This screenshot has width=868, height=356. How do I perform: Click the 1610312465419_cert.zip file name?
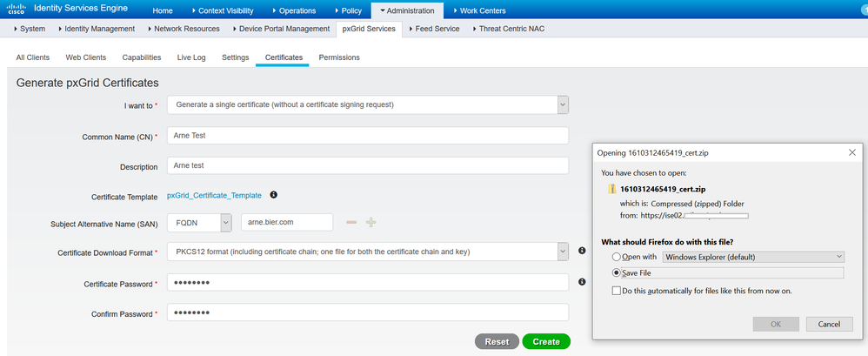click(x=663, y=189)
